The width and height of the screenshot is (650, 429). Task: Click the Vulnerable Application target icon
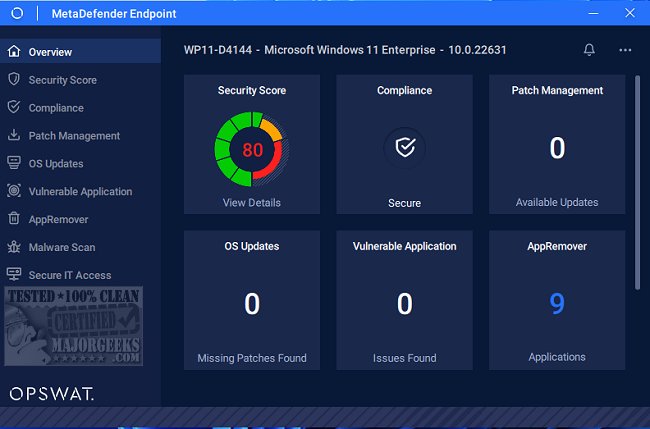[14, 191]
